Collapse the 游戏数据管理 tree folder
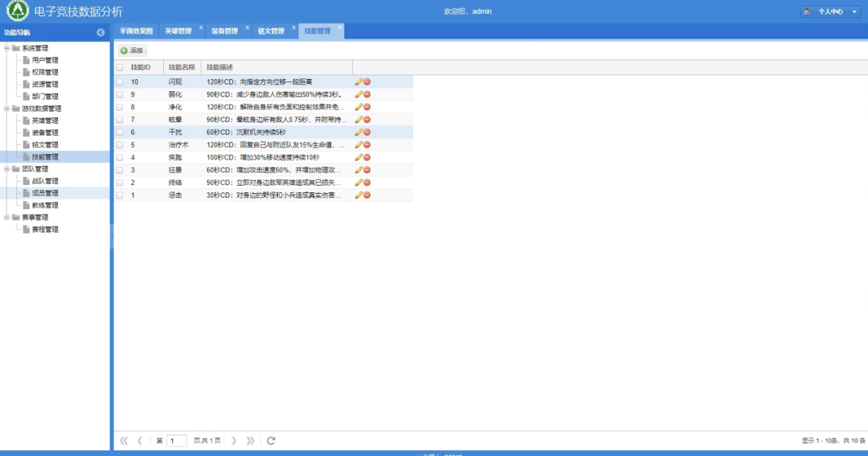The width and height of the screenshot is (868, 456). [x=7, y=109]
